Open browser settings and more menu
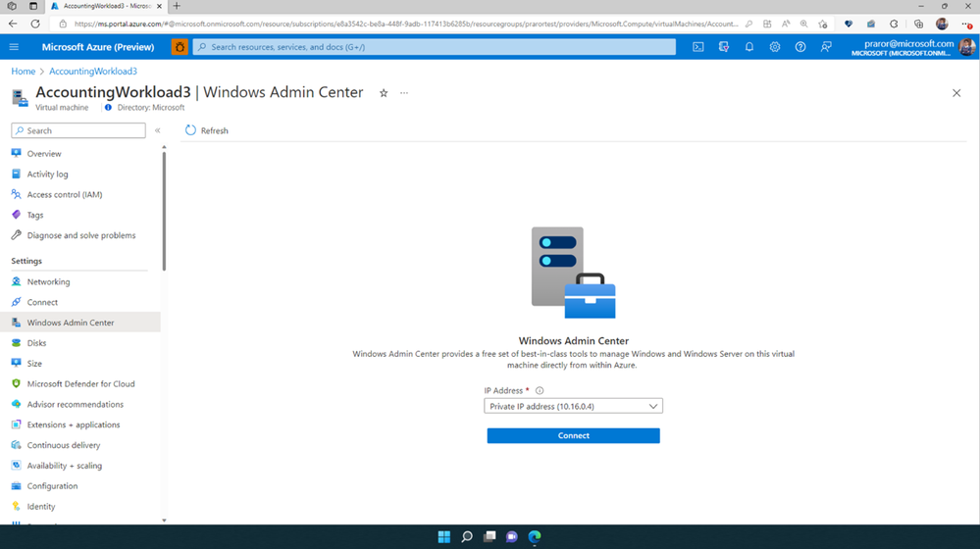The width and height of the screenshot is (980, 549). pyautogui.click(x=967, y=24)
